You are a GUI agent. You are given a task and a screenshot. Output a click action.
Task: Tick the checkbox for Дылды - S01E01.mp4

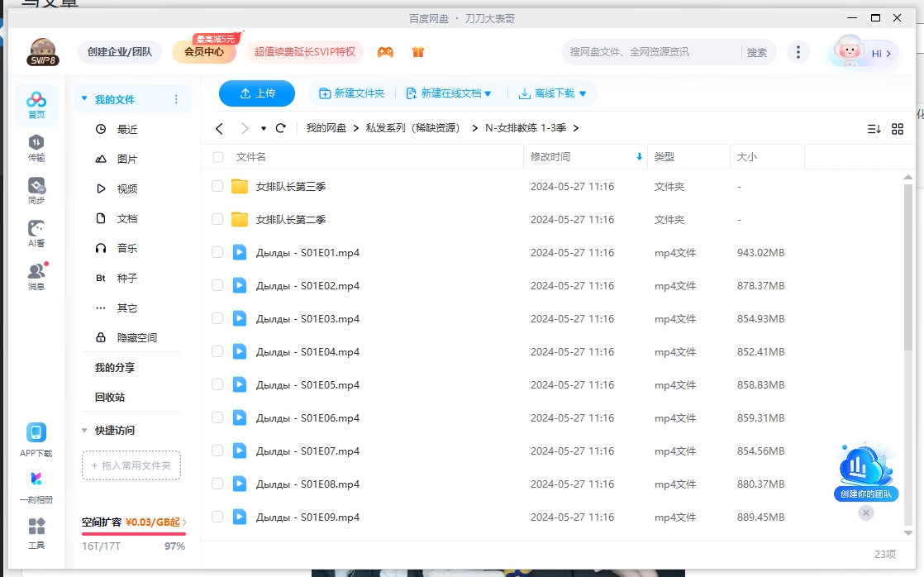pos(217,252)
